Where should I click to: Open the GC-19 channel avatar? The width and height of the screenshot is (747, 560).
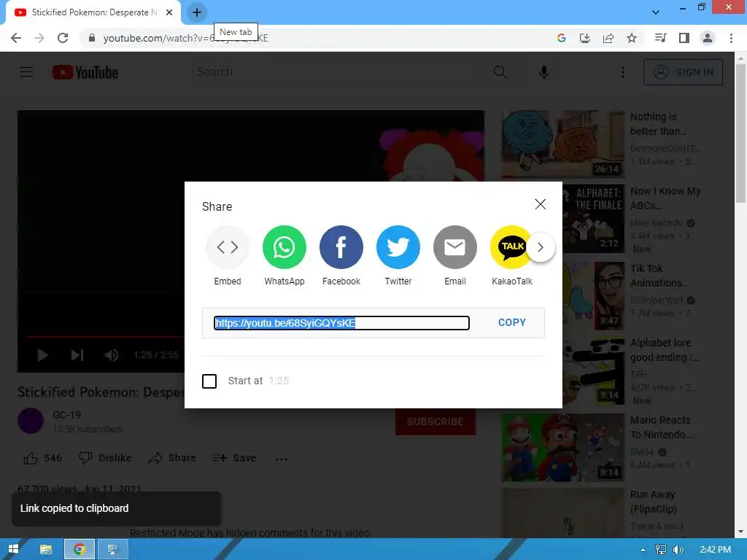point(31,421)
